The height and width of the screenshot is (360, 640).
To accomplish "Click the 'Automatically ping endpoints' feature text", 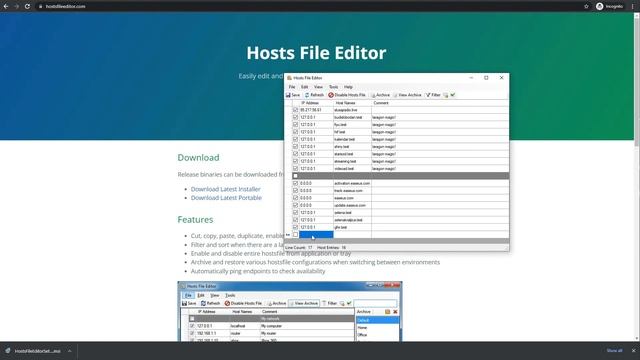I will point(258,271).
